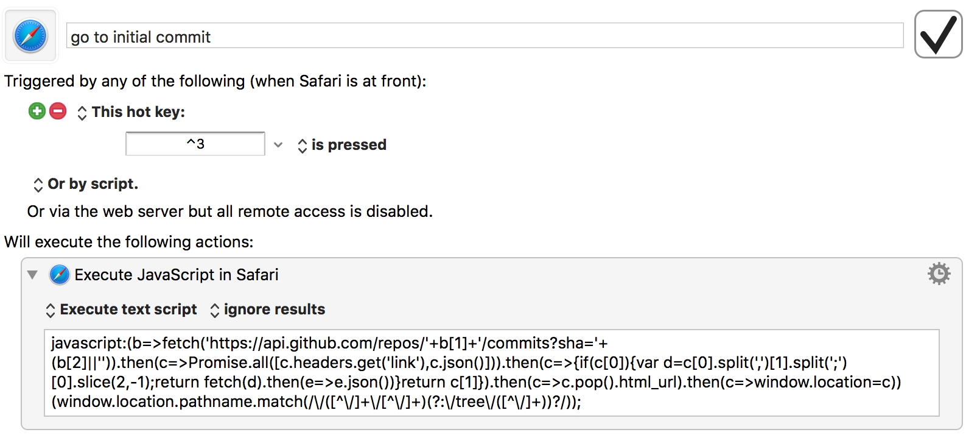Click the "Or via the web server" text
The image size is (980, 435).
[229, 211]
